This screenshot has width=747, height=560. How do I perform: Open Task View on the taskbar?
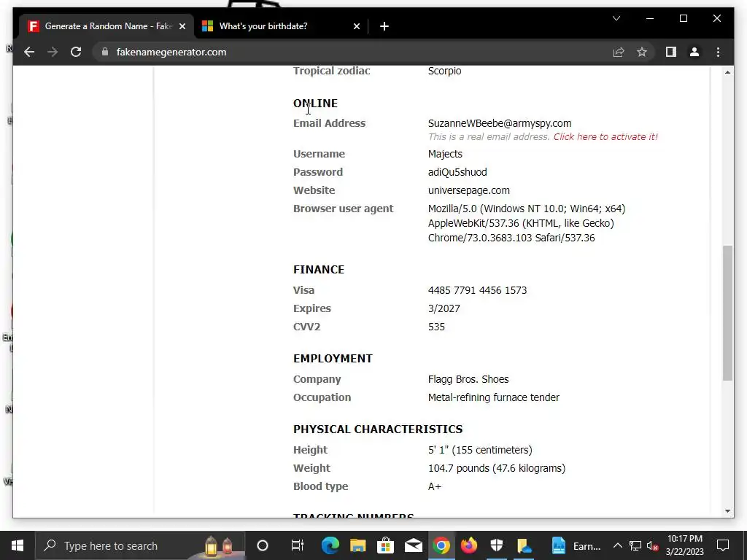[298, 545]
